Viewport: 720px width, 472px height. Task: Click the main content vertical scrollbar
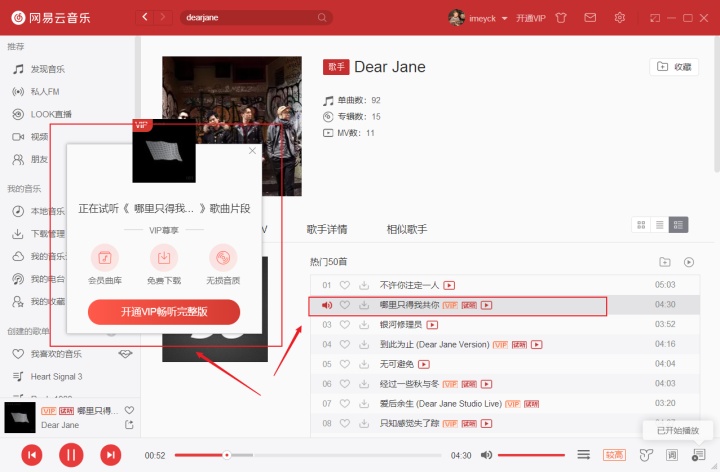click(x=717, y=105)
